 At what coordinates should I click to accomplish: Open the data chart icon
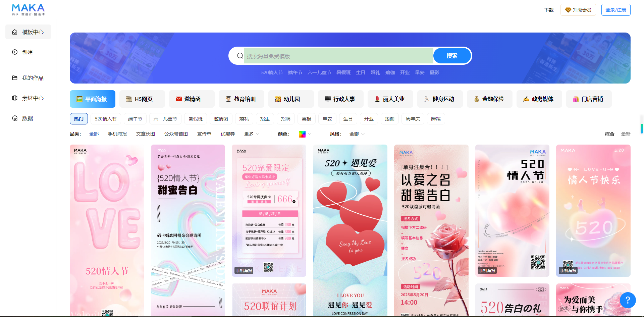coord(15,118)
